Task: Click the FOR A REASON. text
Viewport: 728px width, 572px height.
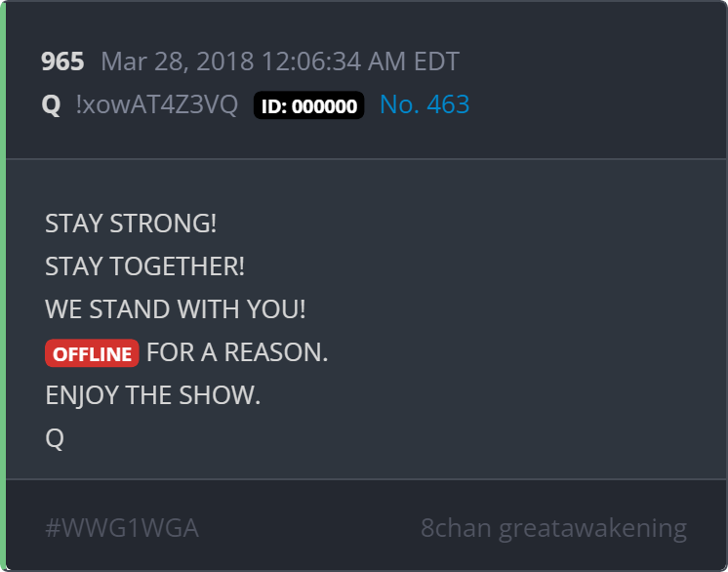Action: 237,352
